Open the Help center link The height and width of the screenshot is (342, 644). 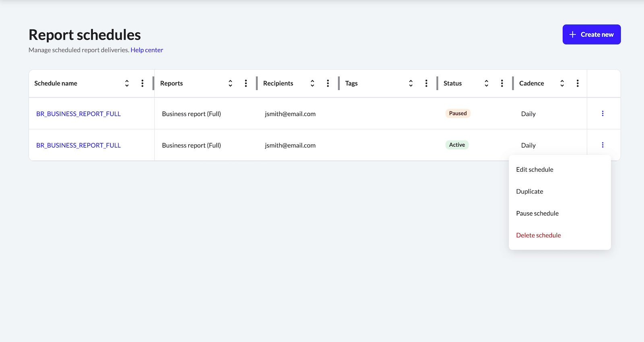click(147, 50)
